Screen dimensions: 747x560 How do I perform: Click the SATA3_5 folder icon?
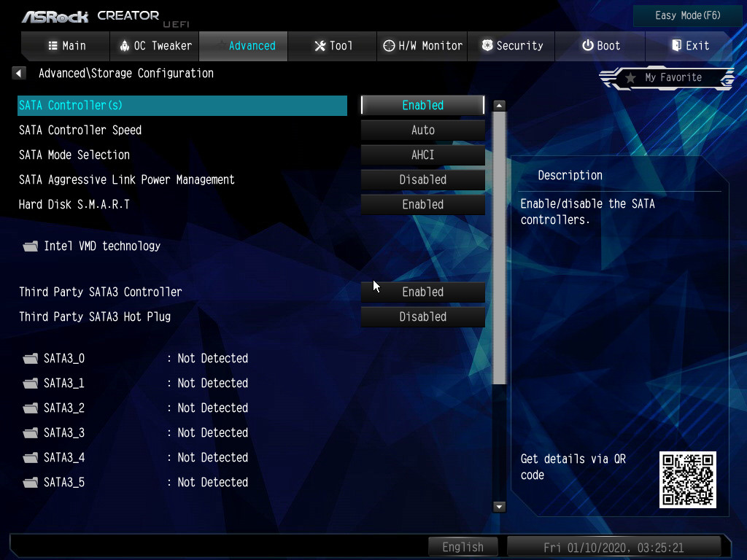pyautogui.click(x=30, y=483)
